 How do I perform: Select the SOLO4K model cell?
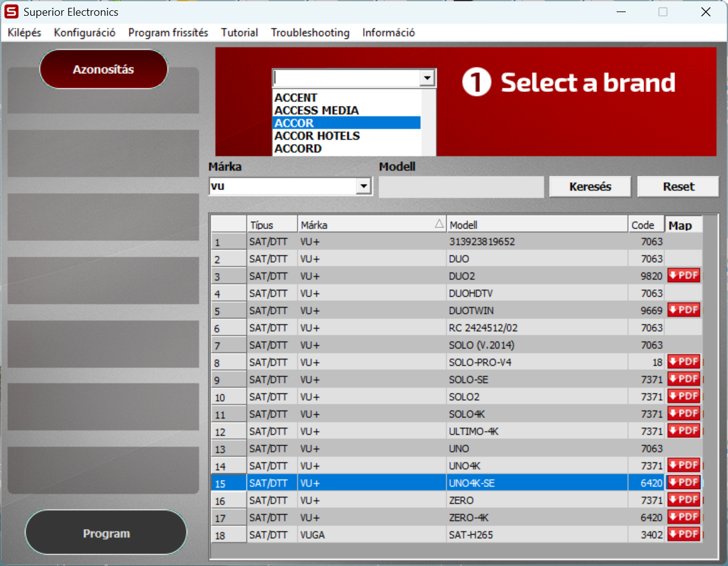(537, 414)
